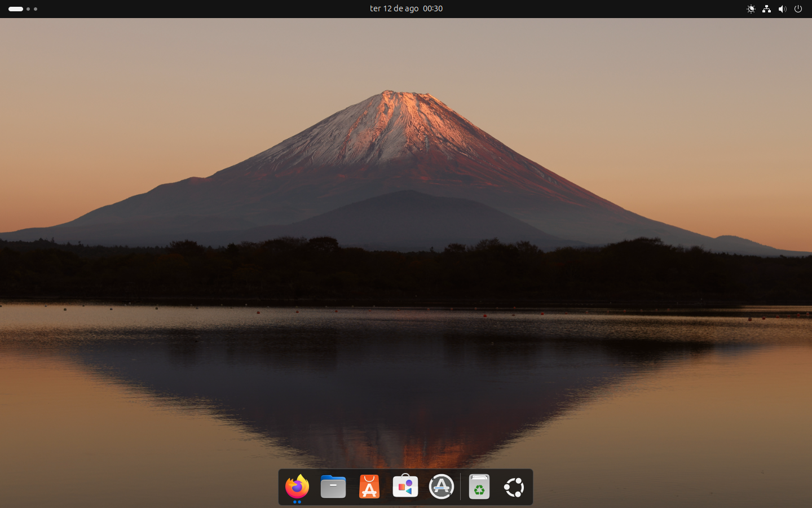Viewport: 812px width, 508px height.
Task: Switch to the second workspace dot
Action: [28, 9]
